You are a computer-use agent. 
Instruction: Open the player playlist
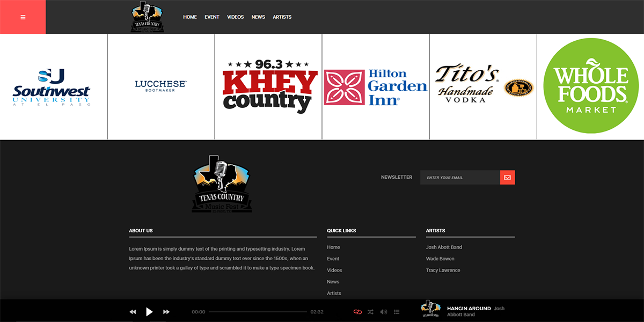[x=397, y=312]
